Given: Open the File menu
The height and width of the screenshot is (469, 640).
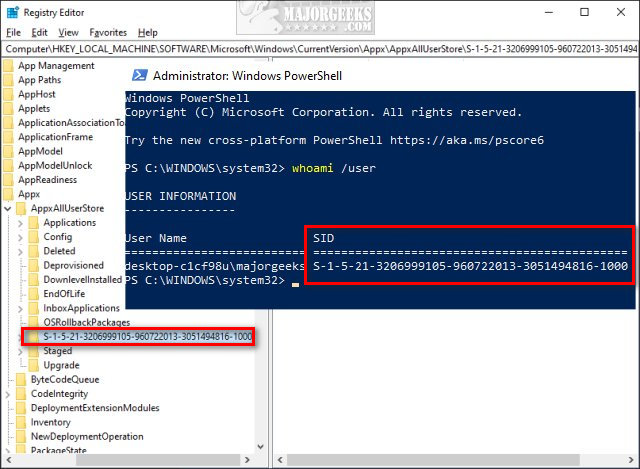Looking at the screenshot, I should tap(13, 33).
